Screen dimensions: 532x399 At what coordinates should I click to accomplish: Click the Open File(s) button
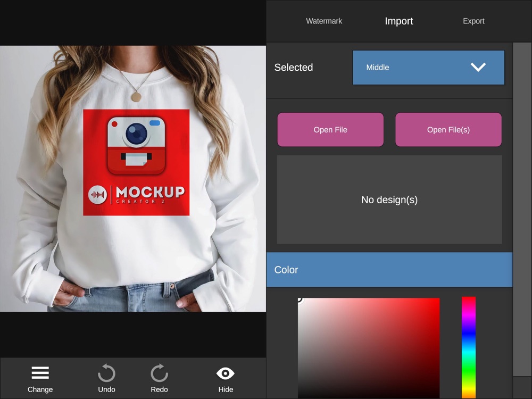tap(448, 130)
